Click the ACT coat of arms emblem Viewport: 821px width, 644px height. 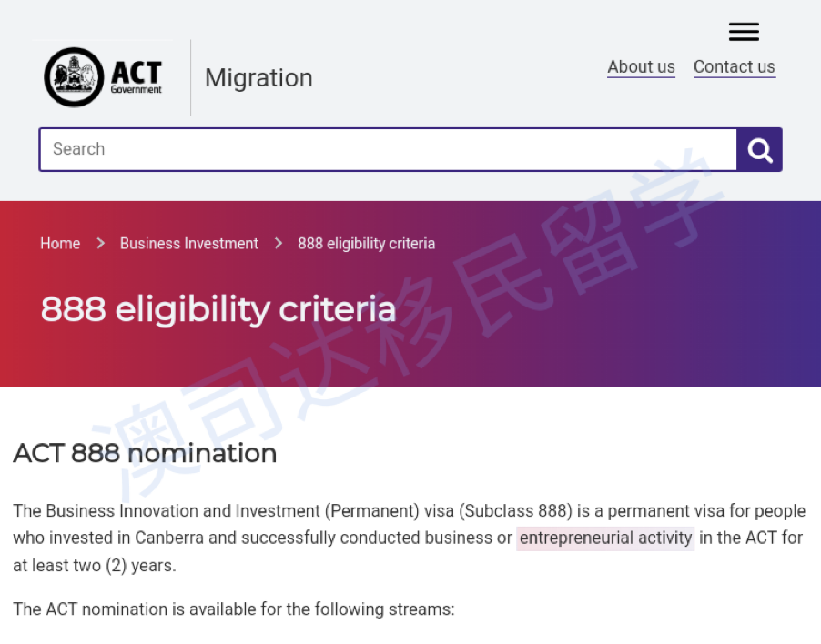[73, 77]
